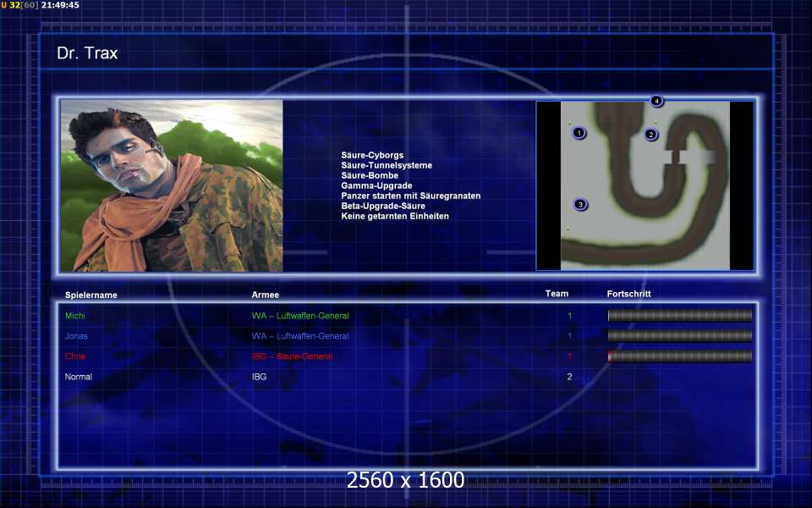
Task: Click Chris's loading progress bar
Action: pos(679,356)
